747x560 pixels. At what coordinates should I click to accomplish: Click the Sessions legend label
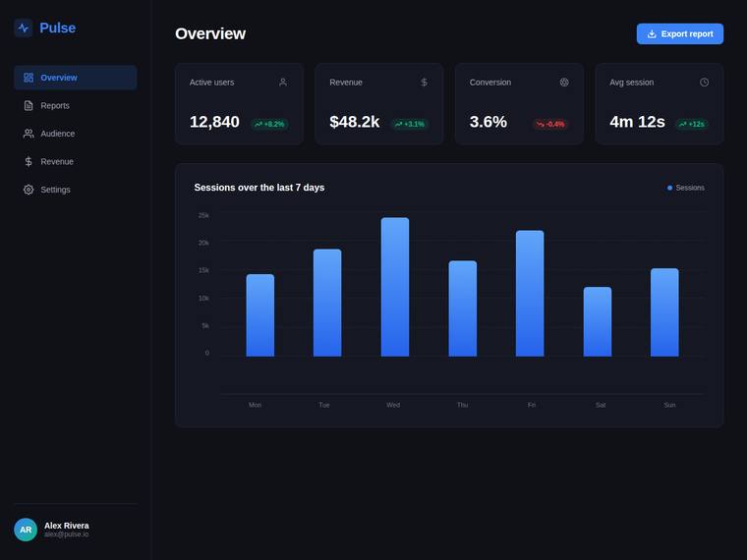[690, 188]
